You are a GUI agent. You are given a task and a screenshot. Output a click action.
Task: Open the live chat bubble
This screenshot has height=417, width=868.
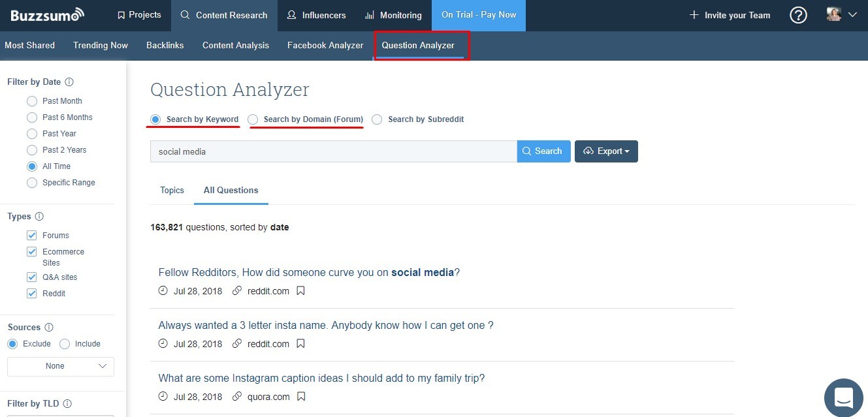click(x=843, y=397)
